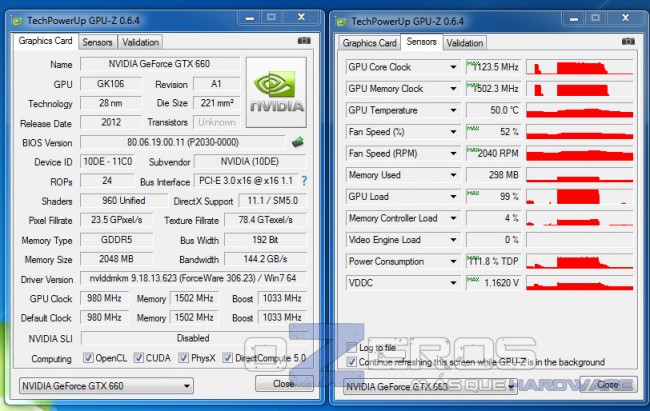Open Memory Used sensor dropdown
The height and width of the screenshot is (411, 650).
coord(454,175)
